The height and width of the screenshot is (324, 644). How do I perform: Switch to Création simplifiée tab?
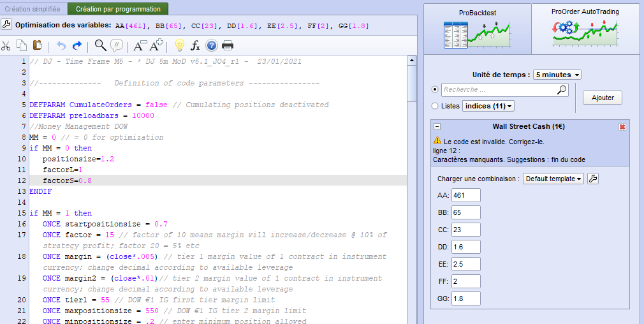click(x=33, y=9)
